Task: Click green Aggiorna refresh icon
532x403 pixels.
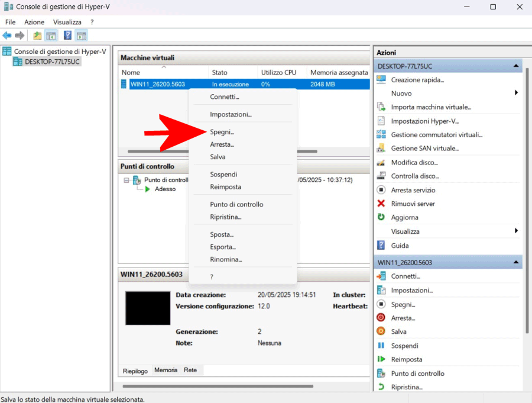Action: 381,217
